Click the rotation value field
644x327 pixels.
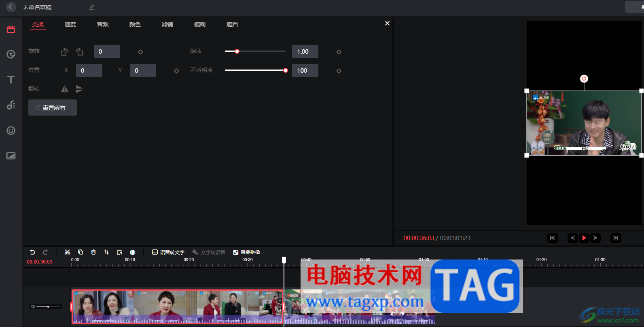click(x=107, y=51)
